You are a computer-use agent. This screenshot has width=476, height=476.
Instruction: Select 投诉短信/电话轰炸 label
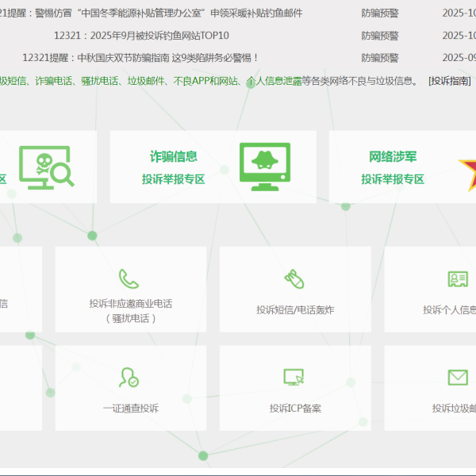coord(295,309)
